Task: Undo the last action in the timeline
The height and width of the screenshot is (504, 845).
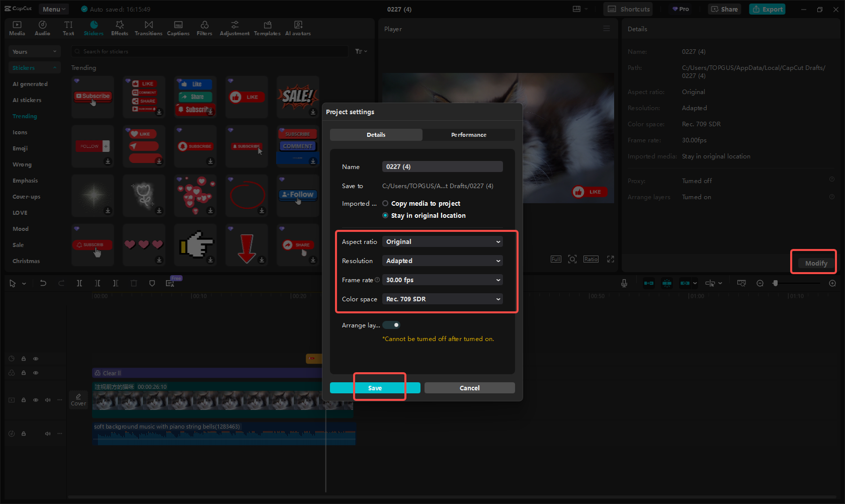Action: (43, 283)
